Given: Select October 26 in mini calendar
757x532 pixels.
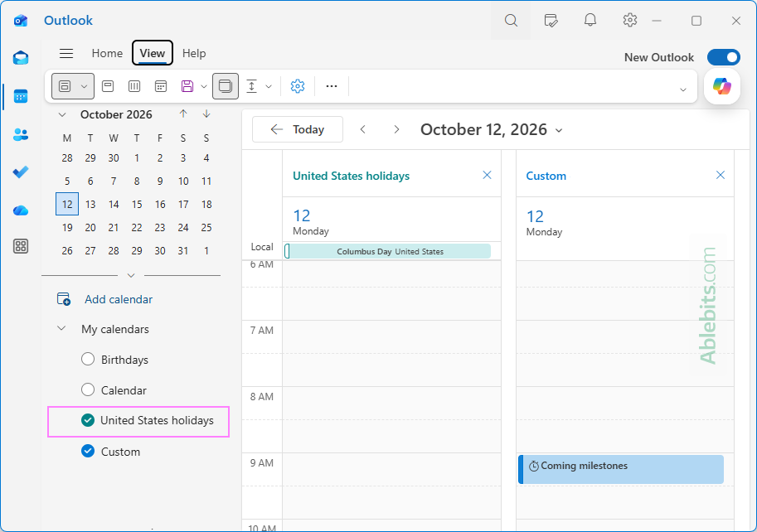Looking at the screenshot, I should tap(67, 250).
